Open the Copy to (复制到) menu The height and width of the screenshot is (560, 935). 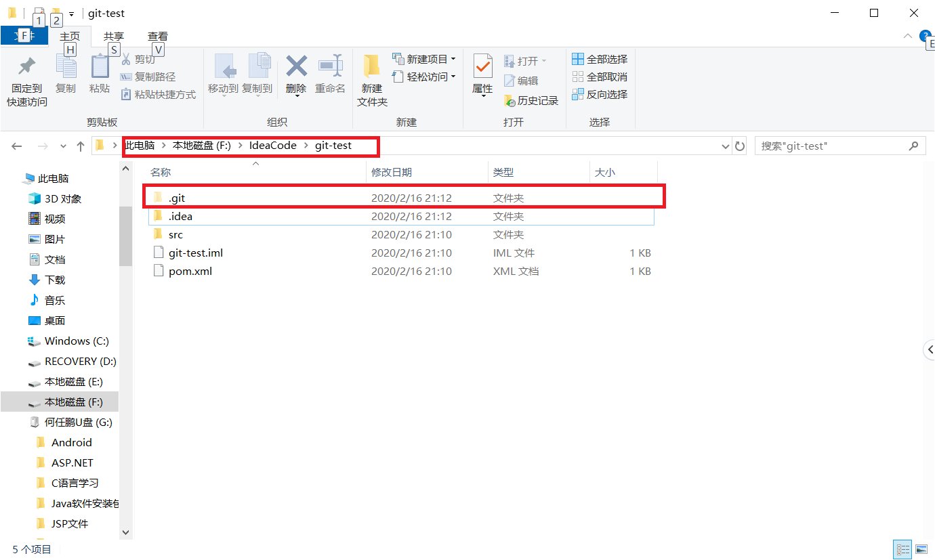click(257, 74)
